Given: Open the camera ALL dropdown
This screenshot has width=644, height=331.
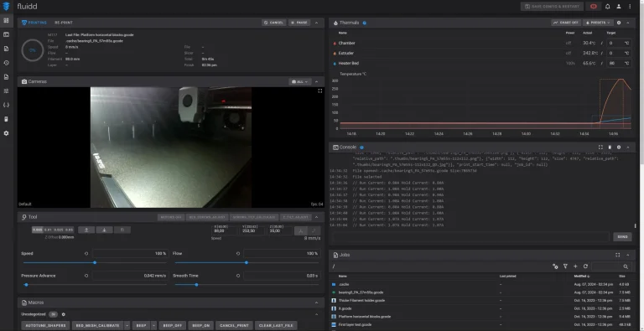Looking at the screenshot, I should click(x=300, y=82).
